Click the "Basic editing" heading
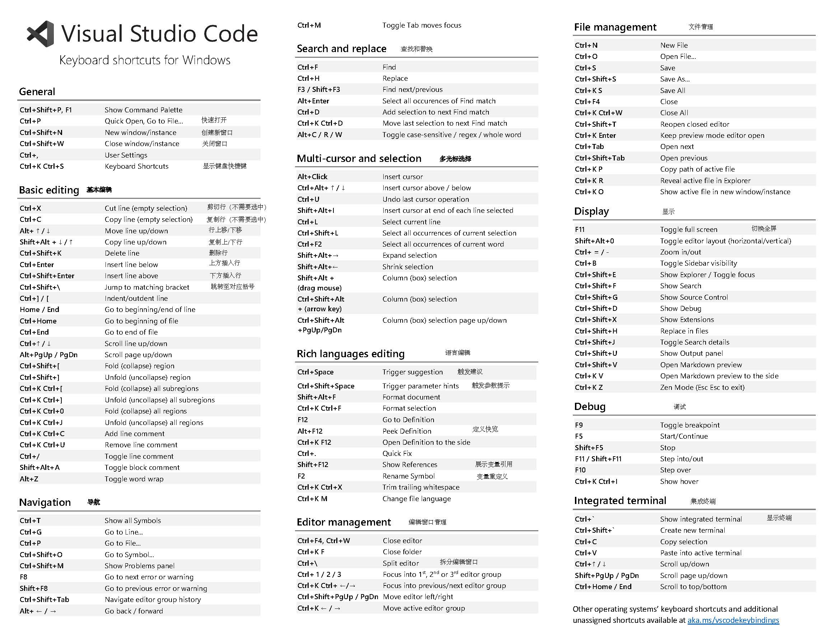The width and height of the screenshot is (833, 644). click(x=49, y=190)
